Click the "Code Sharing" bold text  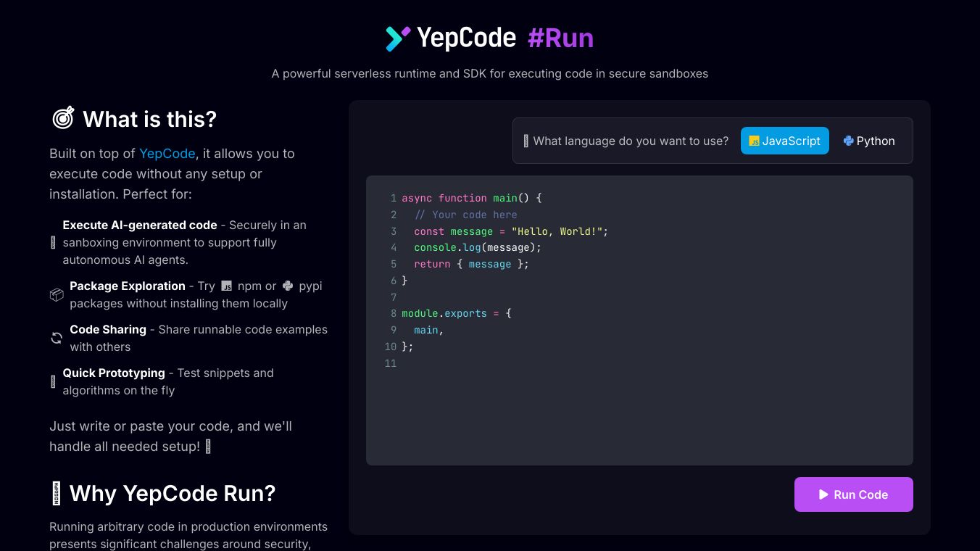click(108, 330)
